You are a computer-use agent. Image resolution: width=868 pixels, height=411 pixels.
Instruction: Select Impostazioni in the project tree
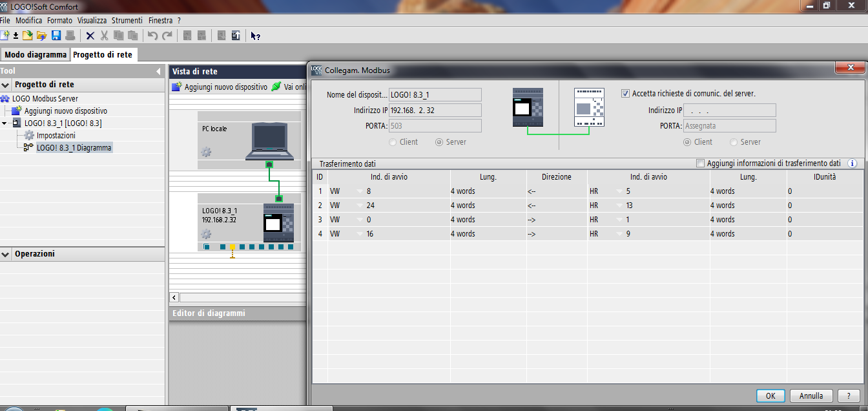(x=56, y=136)
